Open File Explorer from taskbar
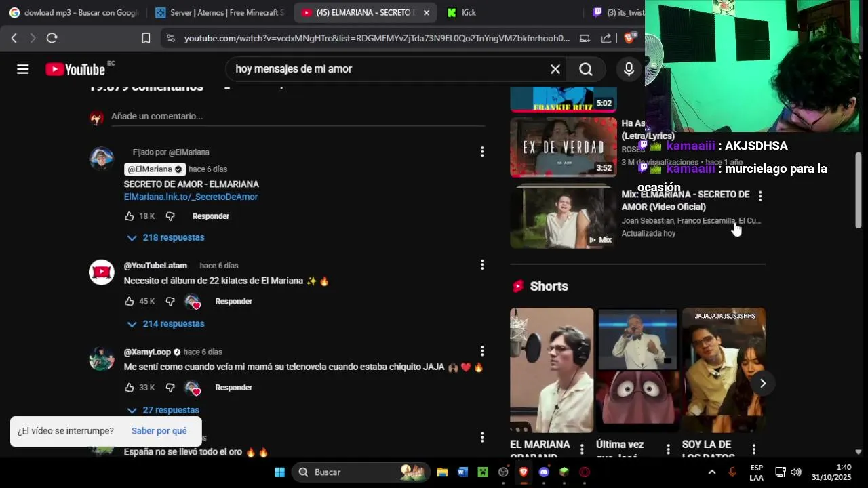Image resolution: width=868 pixels, height=488 pixels. tap(442, 472)
